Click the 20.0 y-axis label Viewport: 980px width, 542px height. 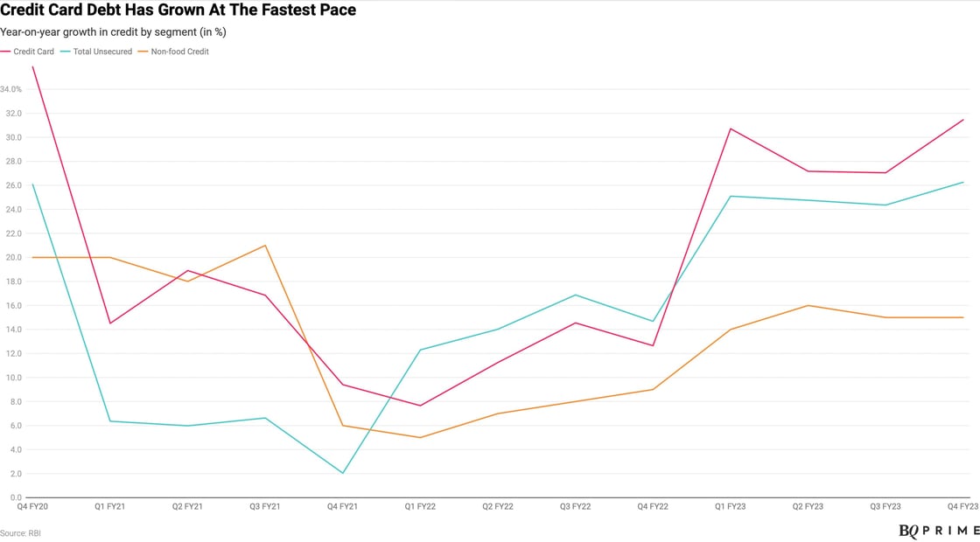[12, 257]
